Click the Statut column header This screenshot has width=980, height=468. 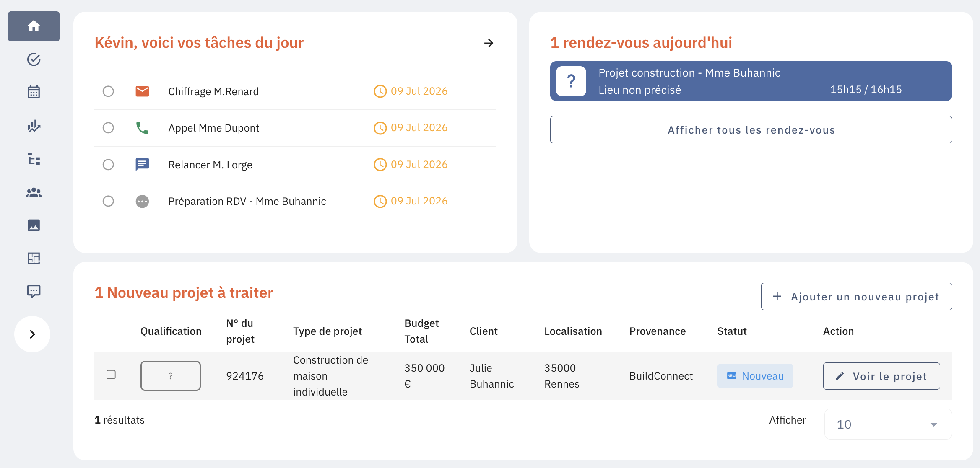coord(732,331)
